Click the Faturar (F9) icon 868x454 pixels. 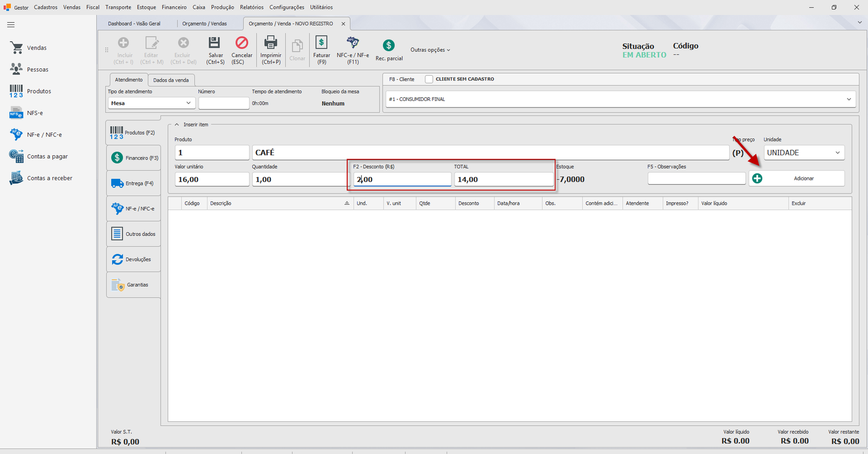(321, 42)
